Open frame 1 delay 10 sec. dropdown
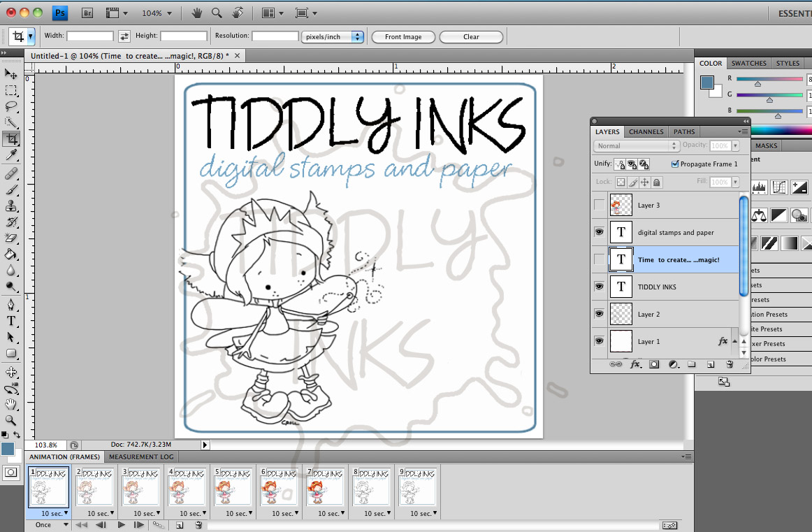Screen dimensions: 812x532 (55, 513)
